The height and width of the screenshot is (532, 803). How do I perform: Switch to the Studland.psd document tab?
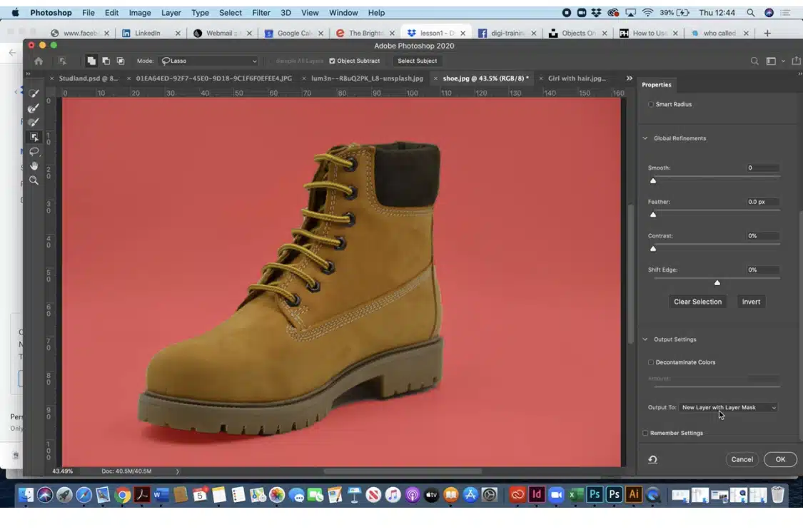click(88, 78)
